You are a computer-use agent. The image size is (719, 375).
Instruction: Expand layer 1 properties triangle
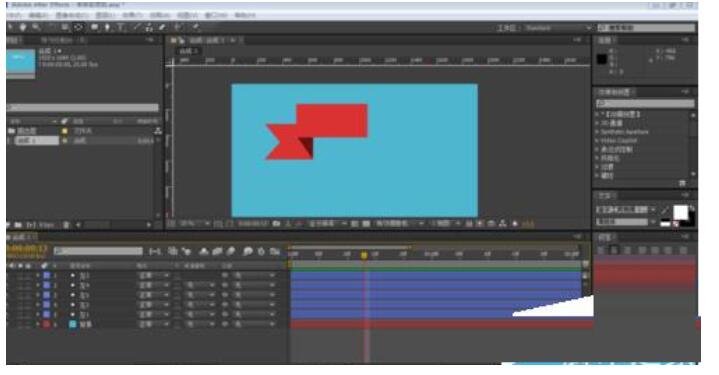pos(39,276)
